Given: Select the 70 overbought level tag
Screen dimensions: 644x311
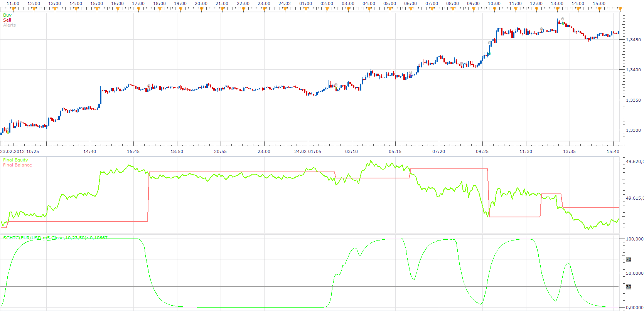Looking at the screenshot, I should coord(629,259).
